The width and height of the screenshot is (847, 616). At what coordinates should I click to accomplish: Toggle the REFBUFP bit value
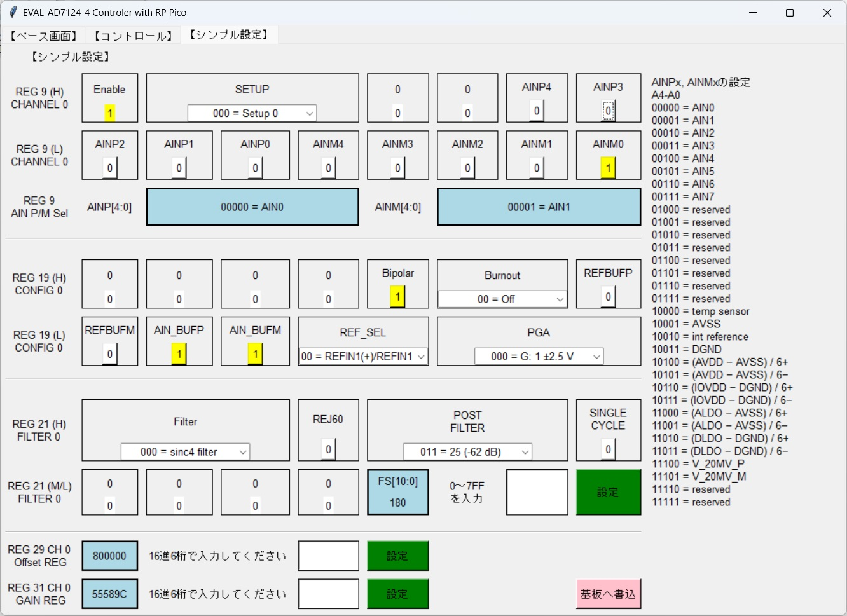point(608,296)
